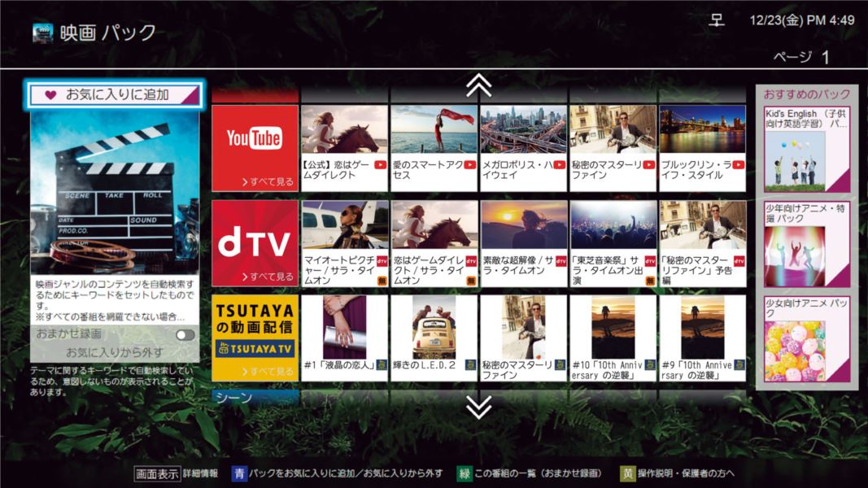This screenshot has width=868, height=488.
Task: Open dTV video 恋はゲームダイレクト / サラ・タイムオン
Action: pyautogui.click(x=434, y=243)
